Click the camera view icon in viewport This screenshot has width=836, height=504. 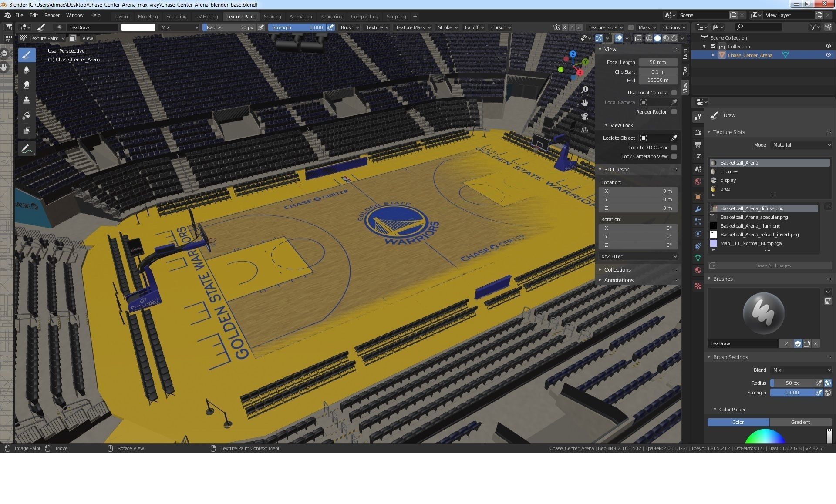(585, 116)
